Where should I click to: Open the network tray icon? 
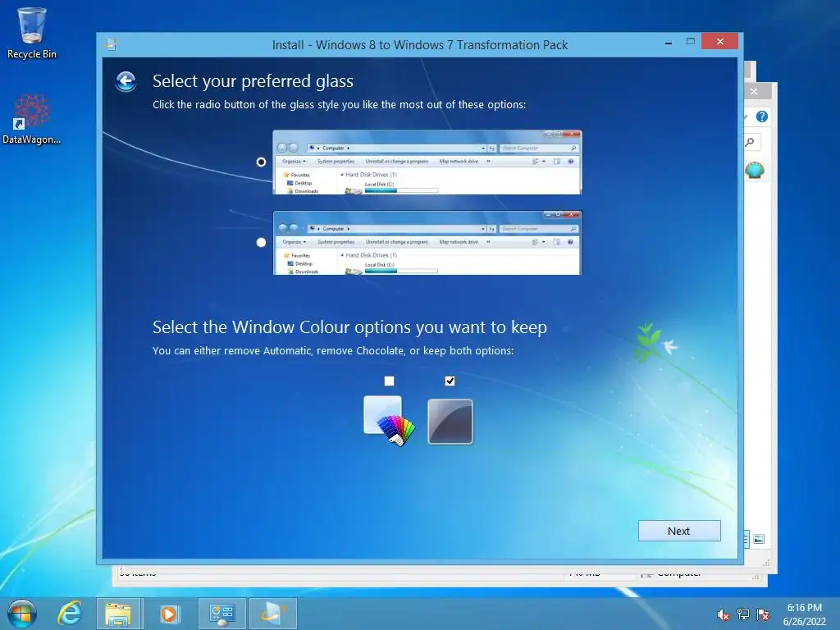point(743,614)
